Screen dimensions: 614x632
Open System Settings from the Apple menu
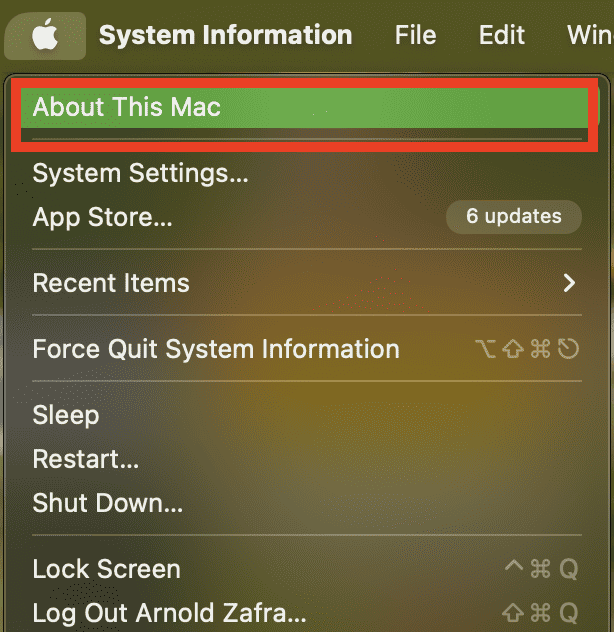point(140,174)
